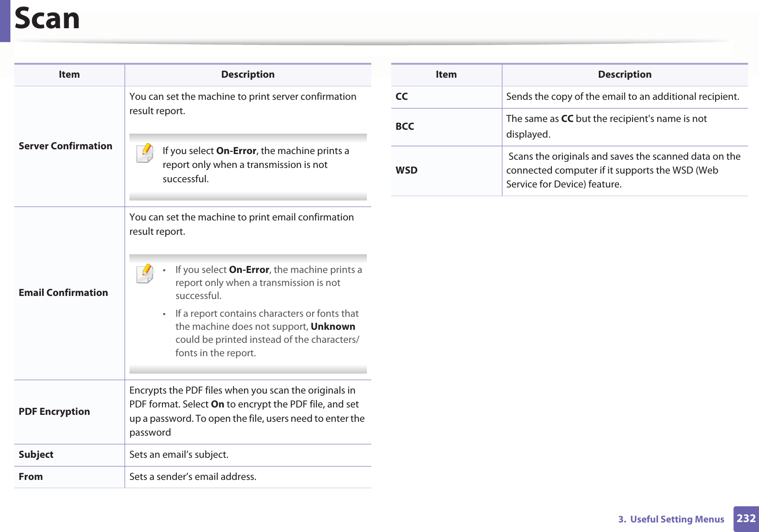Viewport: 759px width, 532px height.
Task: Click the note icon in Email Confirmation row
Action: click(145, 273)
